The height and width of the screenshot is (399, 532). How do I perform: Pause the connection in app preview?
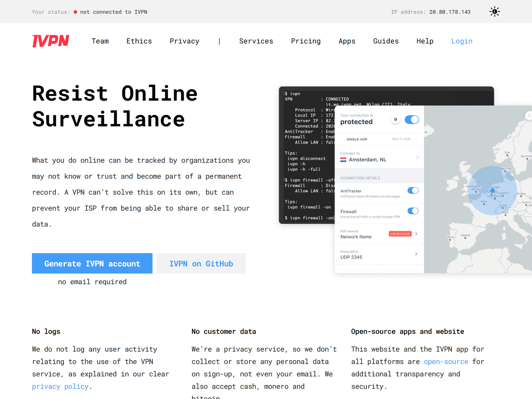click(396, 119)
